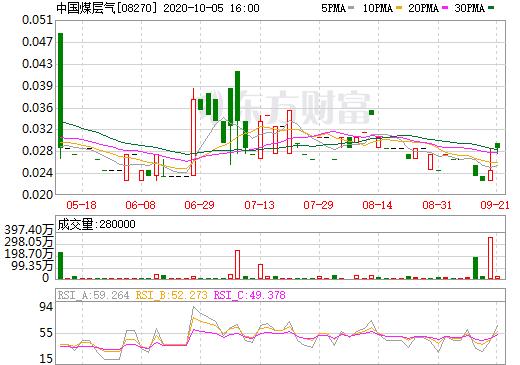Click the tallest red volume bar near 09-21
520x365 pixels.
click(490, 258)
